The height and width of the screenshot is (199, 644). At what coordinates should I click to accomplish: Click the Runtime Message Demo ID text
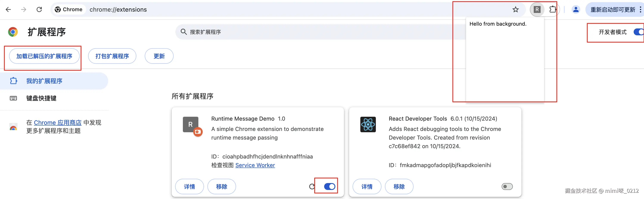pos(262,157)
